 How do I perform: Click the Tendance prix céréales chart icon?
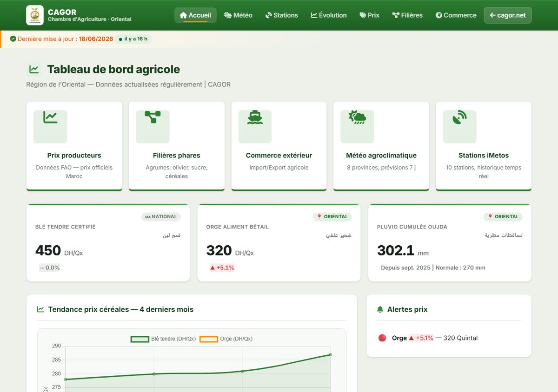pos(40,309)
